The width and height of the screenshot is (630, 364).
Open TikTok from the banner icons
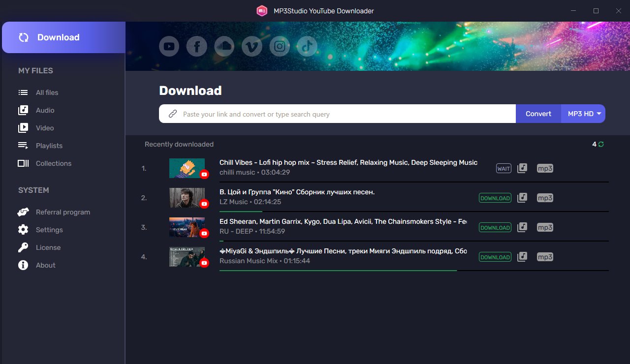pos(307,46)
